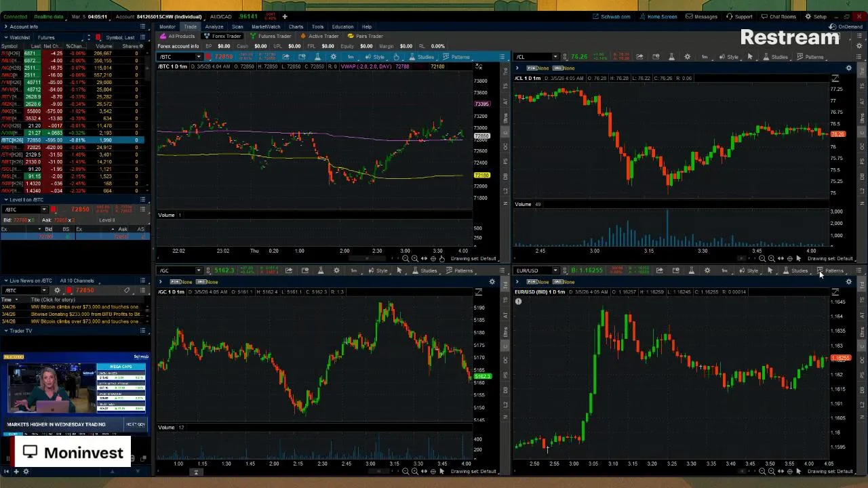Select the pointer tool in /CL chart toolbar
Image resolution: width=868 pixels, height=488 pixels.
(x=750, y=57)
